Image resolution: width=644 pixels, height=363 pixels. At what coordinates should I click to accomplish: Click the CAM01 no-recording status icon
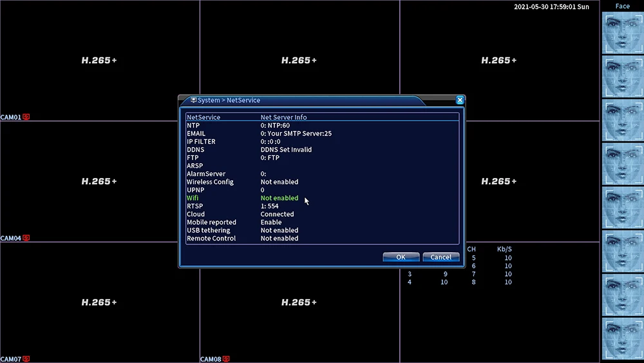26,117
